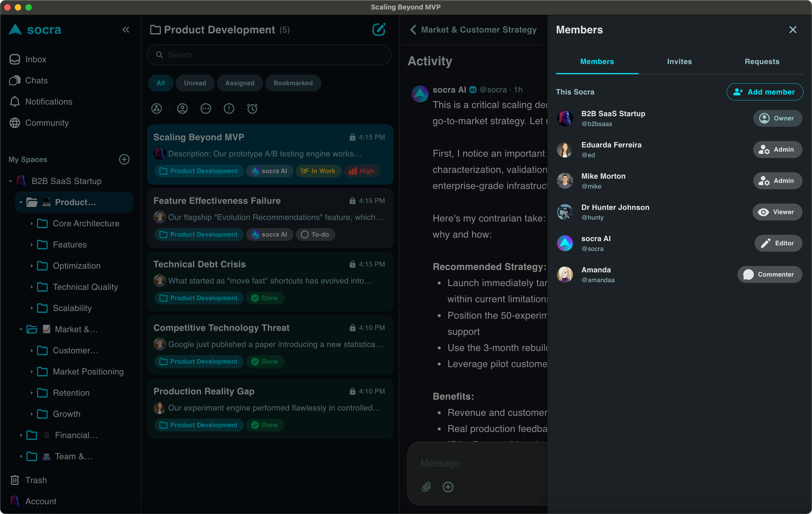The height and width of the screenshot is (514, 812).
Task: Toggle the Bookmarked filter
Action: click(293, 83)
